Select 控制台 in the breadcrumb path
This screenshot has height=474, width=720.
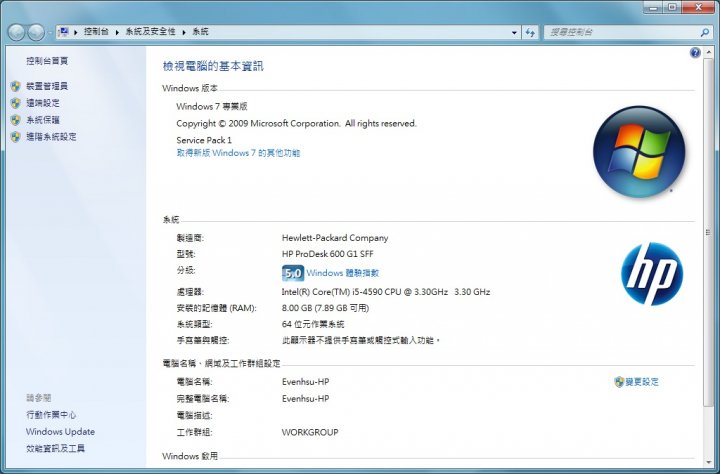click(96, 32)
